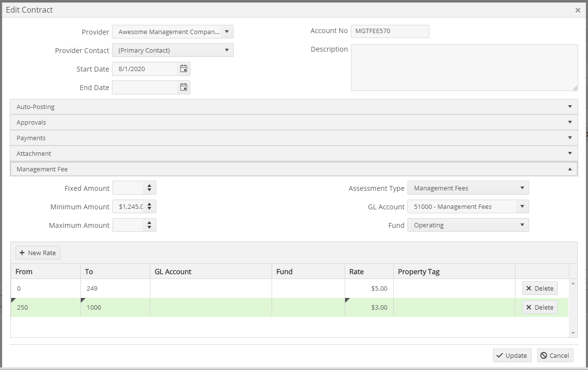Click the rate grid scrollbar up arrow
Viewport: 588px width, 370px height.
pyautogui.click(x=573, y=283)
